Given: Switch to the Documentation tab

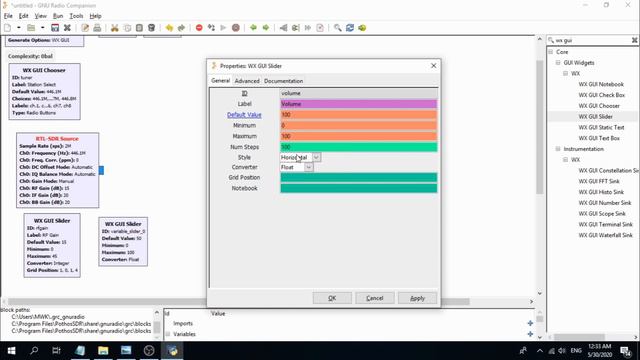Looking at the screenshot, I should pos(283,81).
